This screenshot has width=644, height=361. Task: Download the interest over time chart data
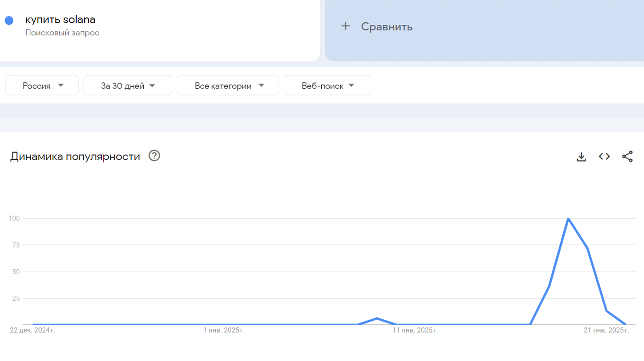581,157
